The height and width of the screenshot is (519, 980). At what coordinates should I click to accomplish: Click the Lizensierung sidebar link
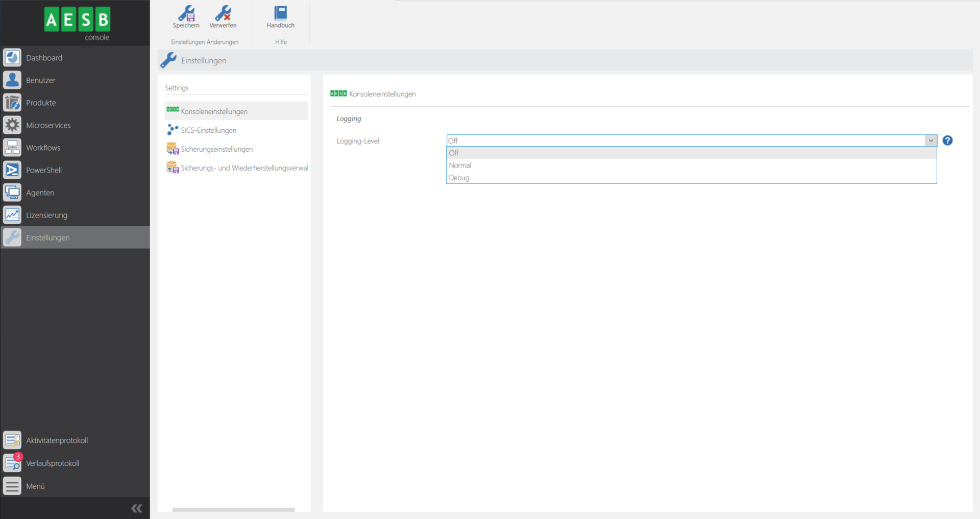click(46, 215)
